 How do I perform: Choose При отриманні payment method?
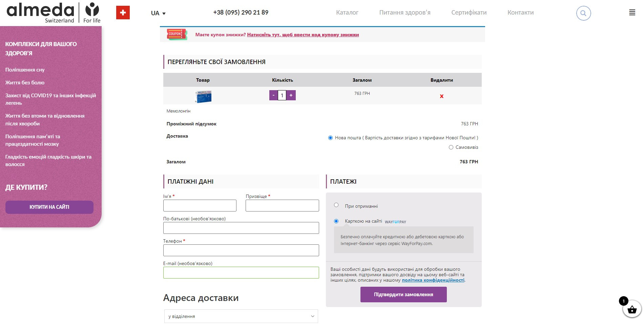click(336, 205)
